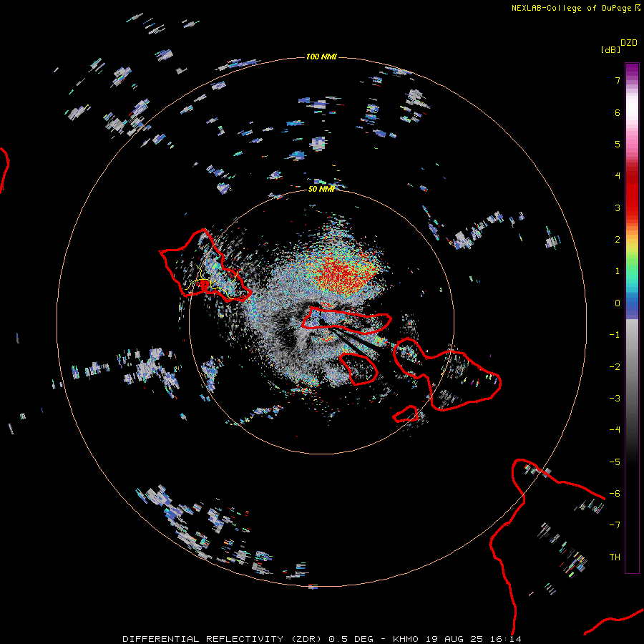This screenshot has width=644, height=644.
Task: Click the -1 dB scale value
Action: click(615, 335)
